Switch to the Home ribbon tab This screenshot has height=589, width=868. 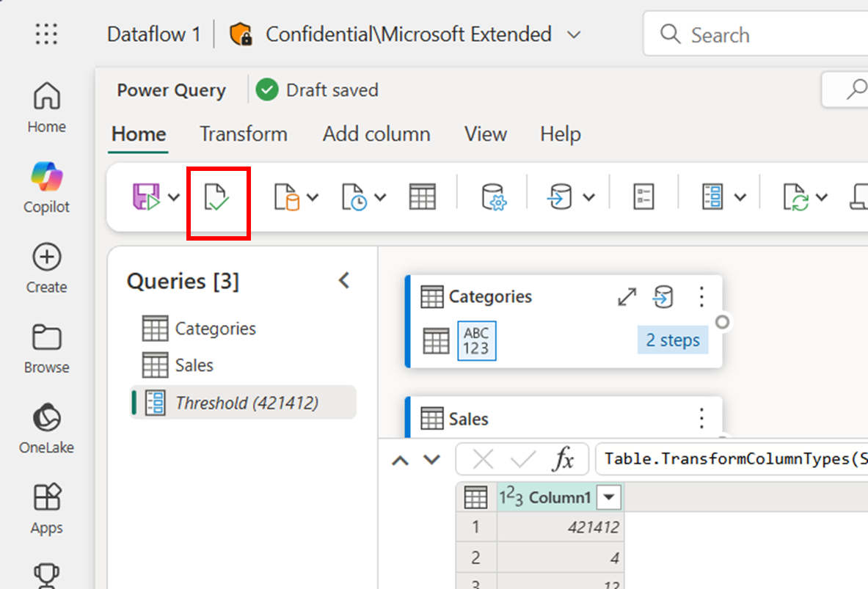coord(139,134)
